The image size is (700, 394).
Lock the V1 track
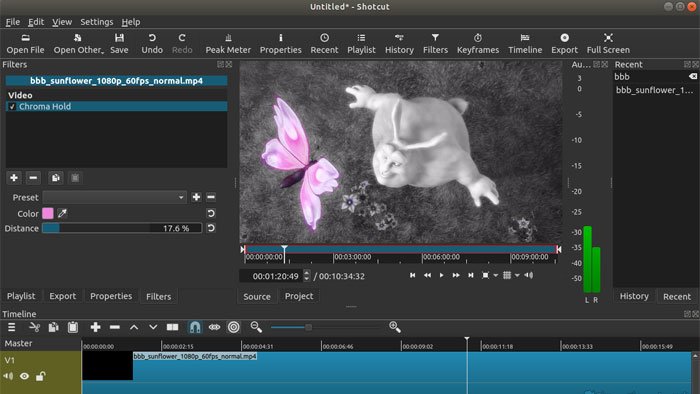(x=40, y=376)
